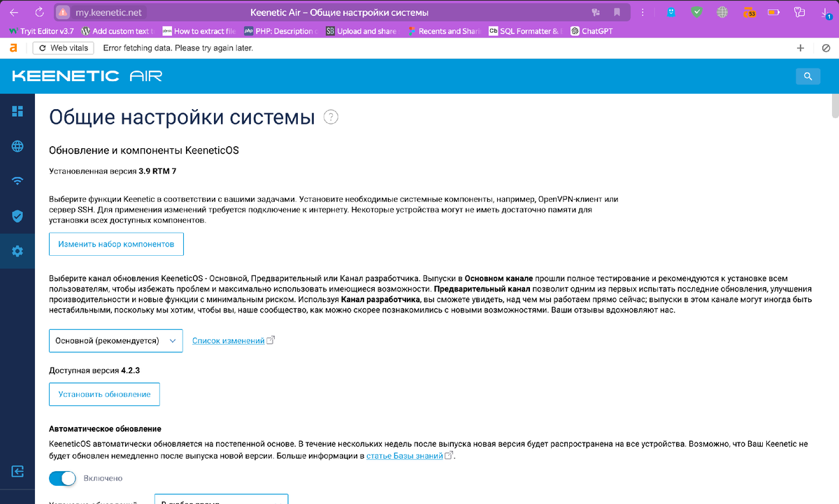Click the Web vitals button
The height and width of the screenshot is (504, 839).
64,48
